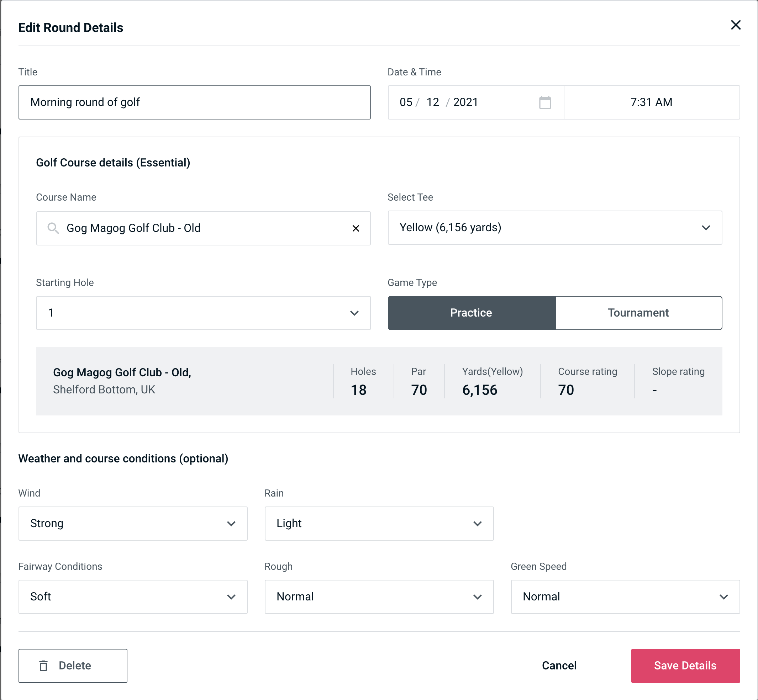758x700 pixels.
Task: Toggle Game Type back to Practice
Action: pos(472,313)
